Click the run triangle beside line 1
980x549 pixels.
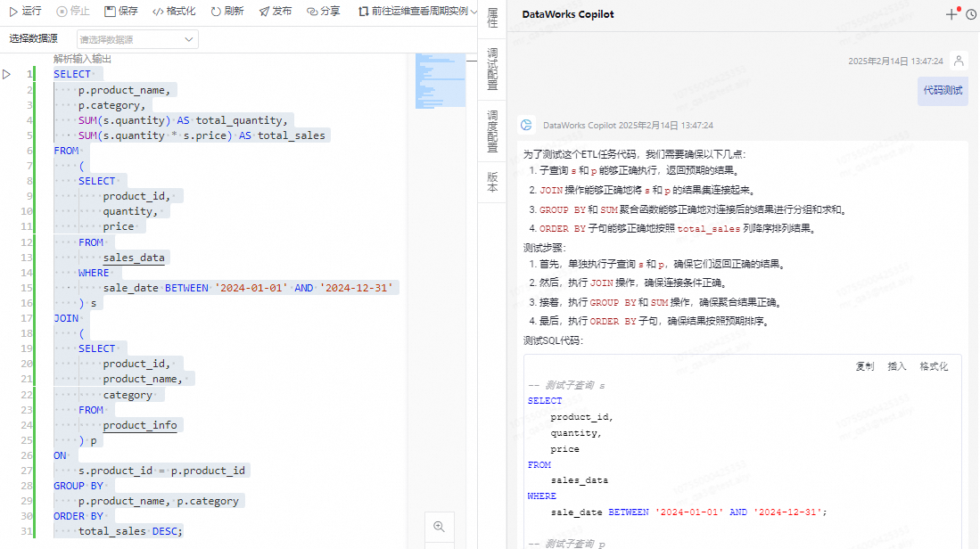click(x=7, y=74)
